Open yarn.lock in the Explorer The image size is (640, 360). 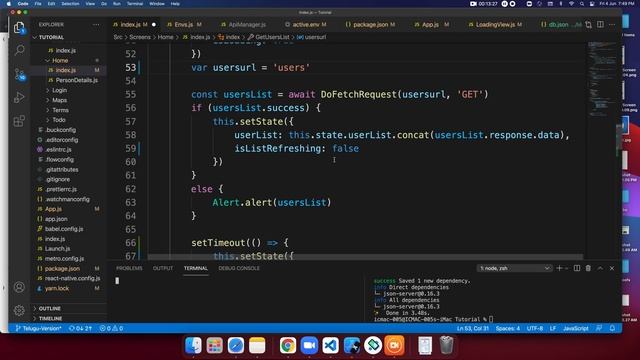point(57,289)
